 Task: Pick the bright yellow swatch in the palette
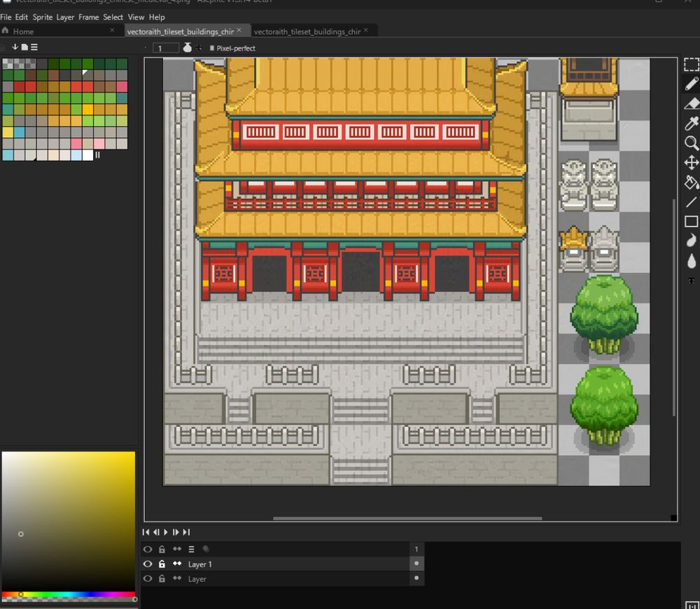[87, 109]
